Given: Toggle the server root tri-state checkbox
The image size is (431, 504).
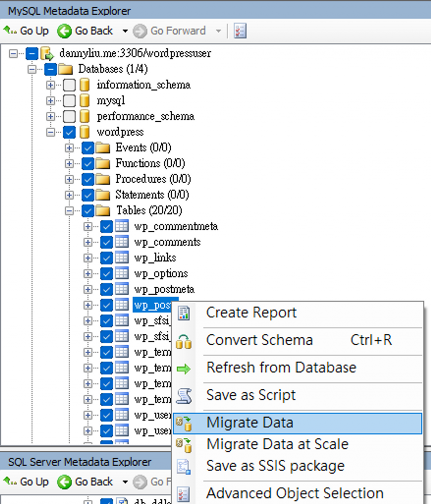Looking at the screenshot, I should click(32, 53).
